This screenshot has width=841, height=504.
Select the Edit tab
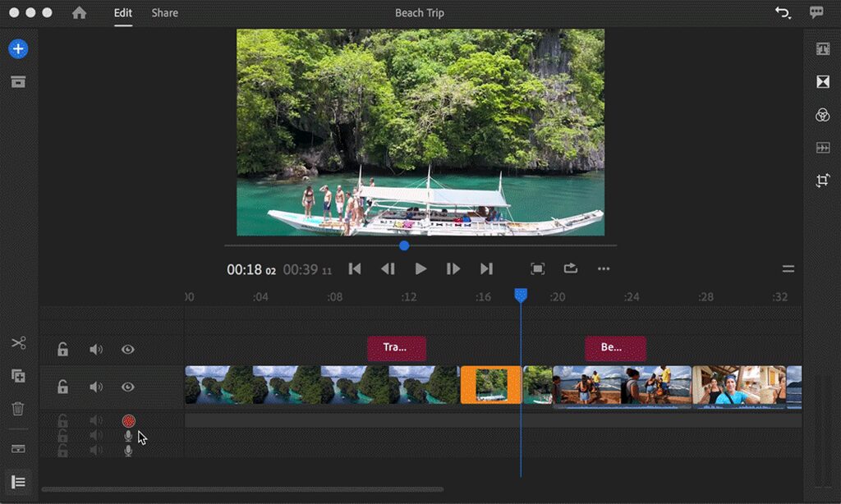(x=123, y=13)
